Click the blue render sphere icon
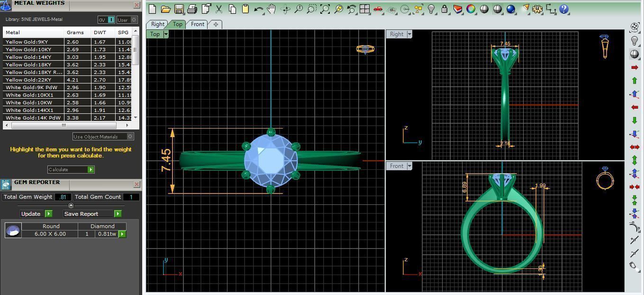This screenshot has width=644, height=295. pos(510,9)
